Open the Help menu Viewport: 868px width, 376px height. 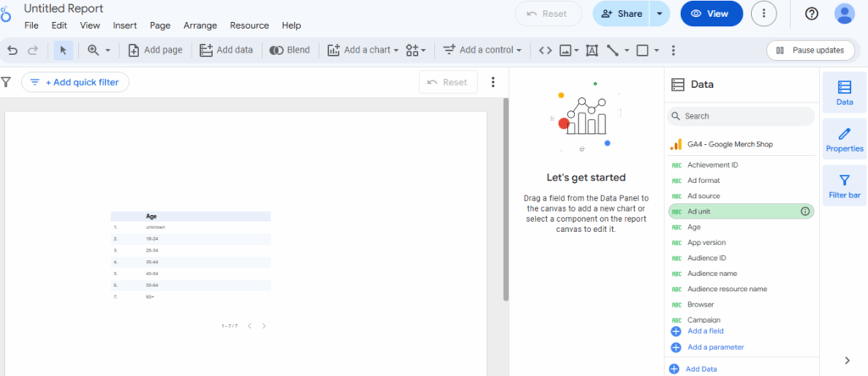pyautogui.click(x=292, y=25)
